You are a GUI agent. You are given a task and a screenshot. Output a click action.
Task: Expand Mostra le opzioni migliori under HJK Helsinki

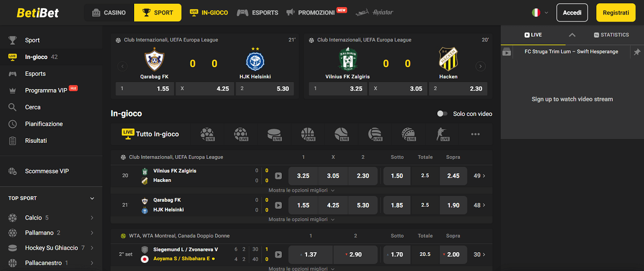pyautogui.click(x=302, y=219)
